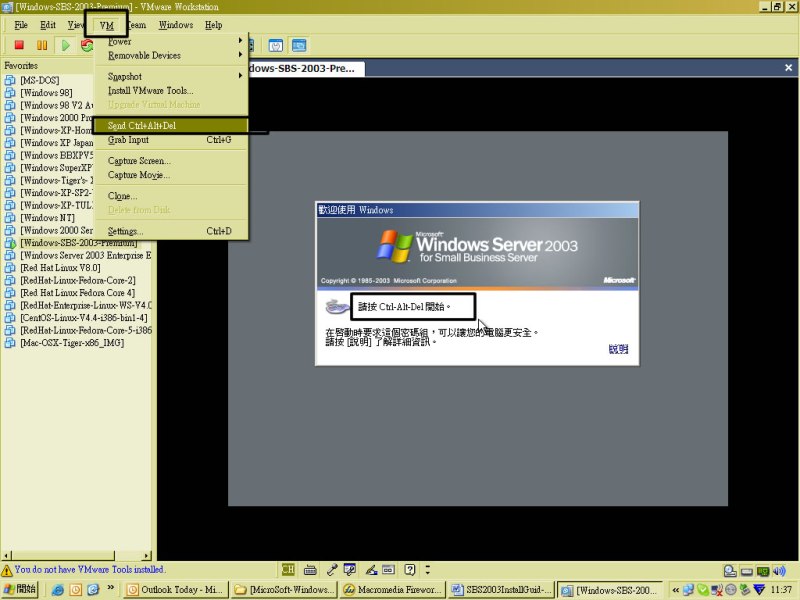Select RedHat-Linux-Fedora-Core-2 favorite

[x=78, y=281]
